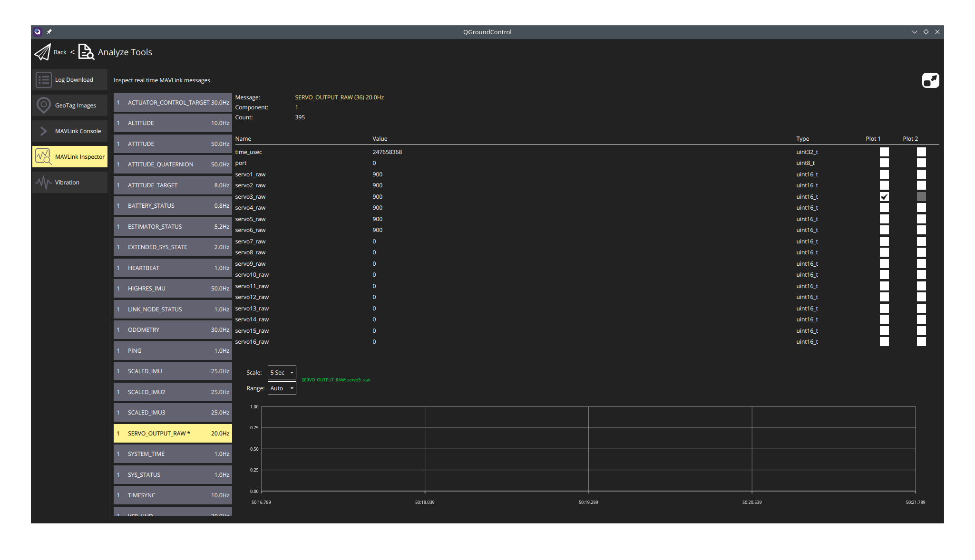Select the ATTITUDE_TARGET message
Viewport: 975px width, 560px height.
173,185
